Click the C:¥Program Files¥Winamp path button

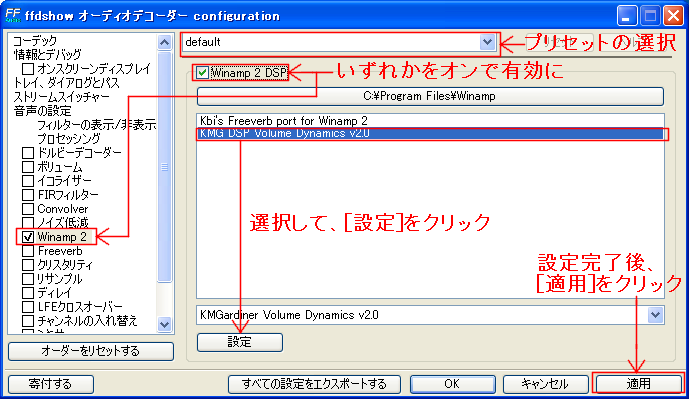pos(430,96)
